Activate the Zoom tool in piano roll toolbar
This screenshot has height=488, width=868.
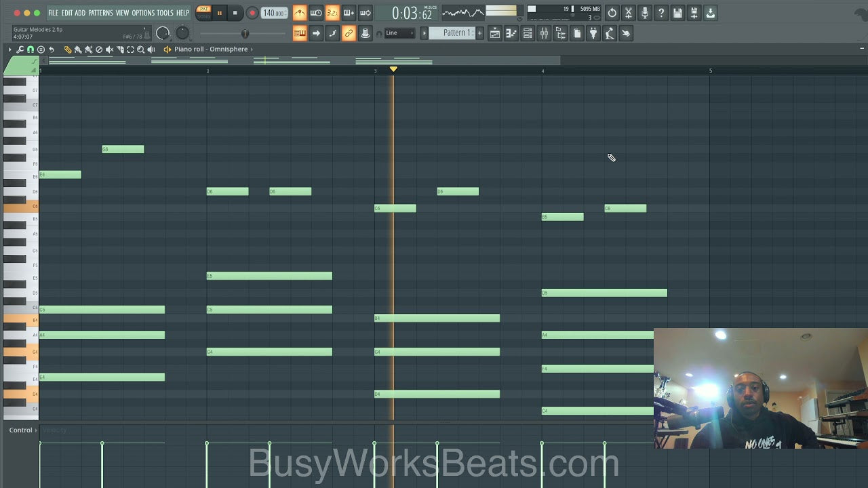(x=140, y=49)
